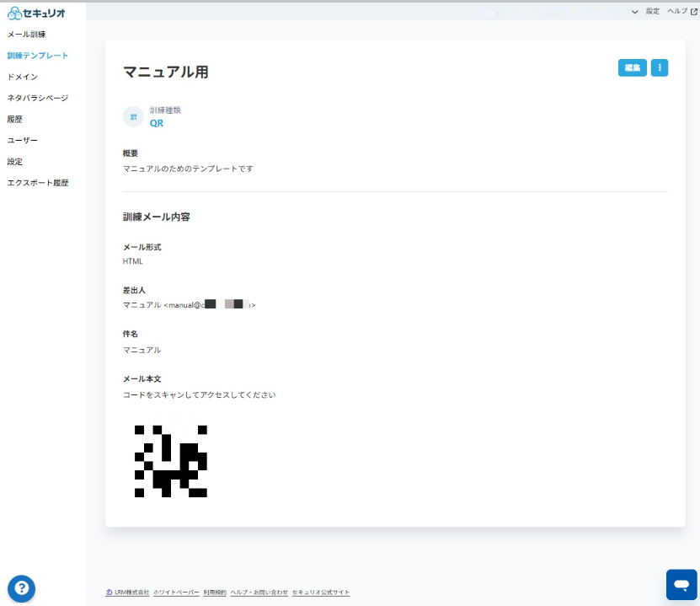The width and height of the screenshot is (700, 606).
Task: Click the セキュリオ logo icon
Action: tap(14, 13)
